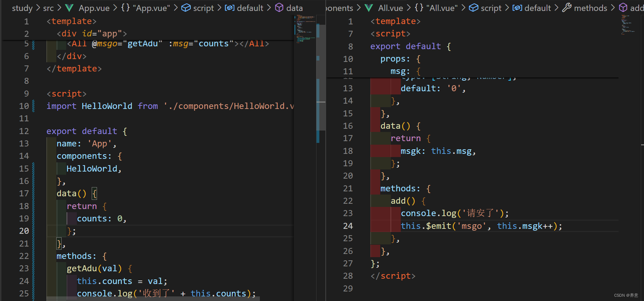
Task: Click the left editor's minimap code preview
Action: click(305, 28)
